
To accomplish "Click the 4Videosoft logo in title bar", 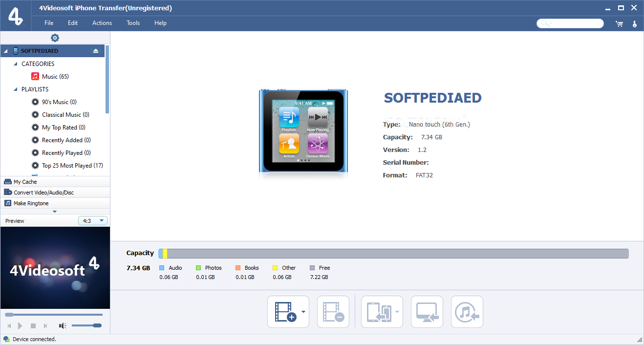I will (x=16, y=16).
